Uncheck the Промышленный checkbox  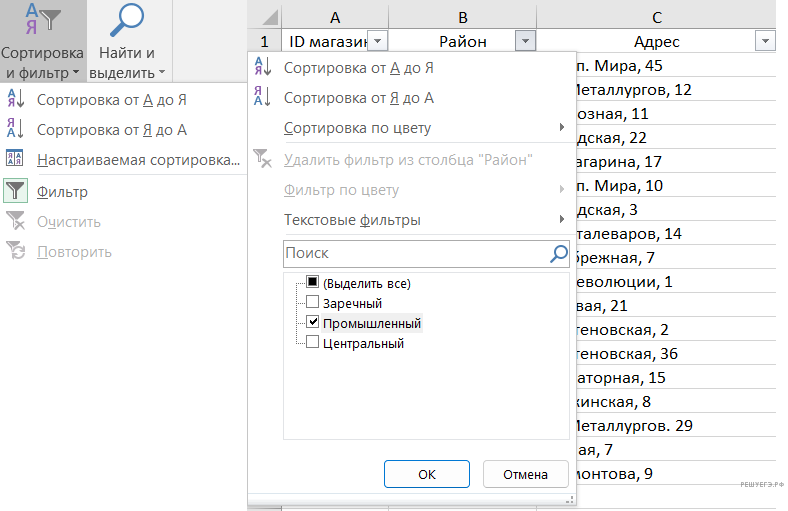coord(313,323)
